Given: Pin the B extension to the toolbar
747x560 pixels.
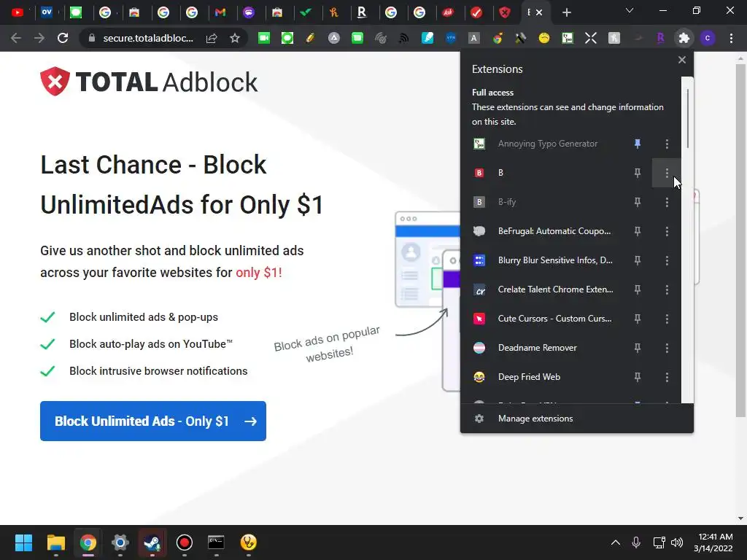Looking at the screenshot, I should click(x=638, y=173).
